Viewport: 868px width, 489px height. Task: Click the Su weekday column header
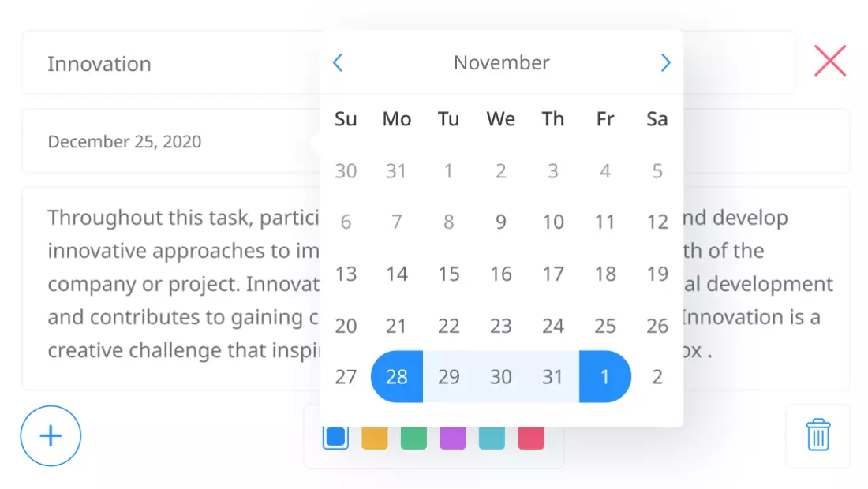pyautogui.click(x=346, y=119)
